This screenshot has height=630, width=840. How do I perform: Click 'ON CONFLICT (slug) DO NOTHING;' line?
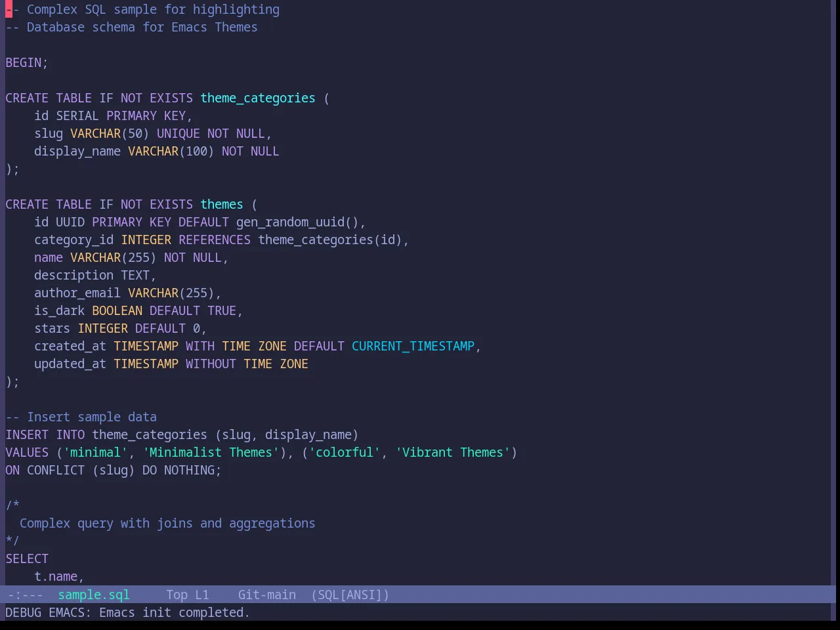pyautogui.click(x=114, y=470)
